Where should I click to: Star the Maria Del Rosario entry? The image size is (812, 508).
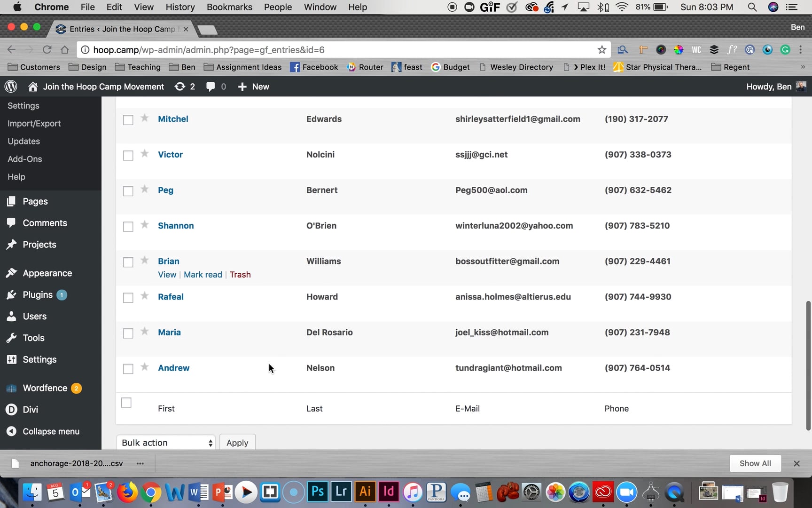pos(145,332)
